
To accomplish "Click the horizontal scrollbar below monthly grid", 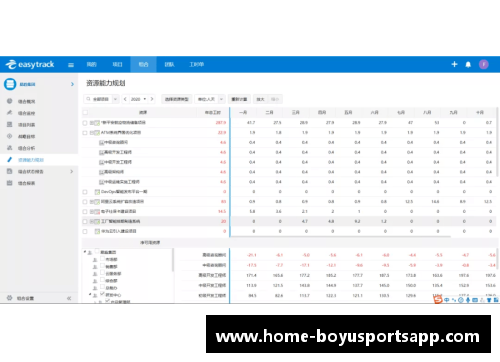I will point(340,237).
